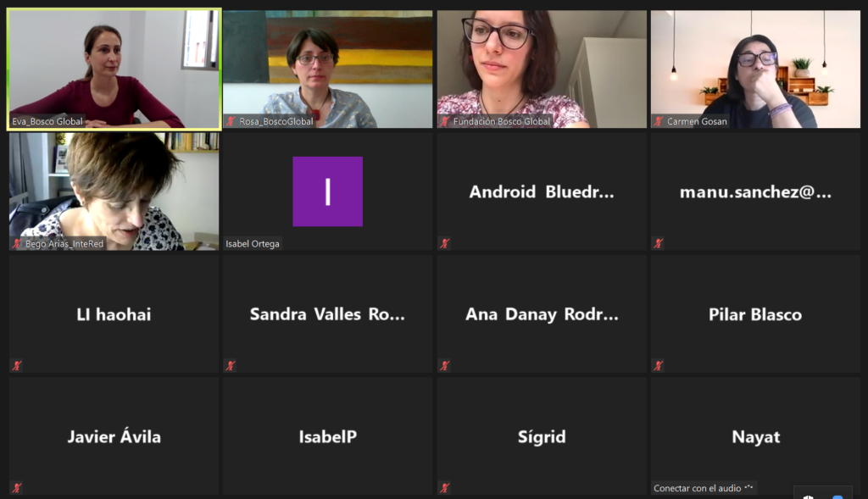This screenshot has width=868, height=499.
Task: Click muted mic icon on Javier Ávila tile
Action: (x=17, y=488)
